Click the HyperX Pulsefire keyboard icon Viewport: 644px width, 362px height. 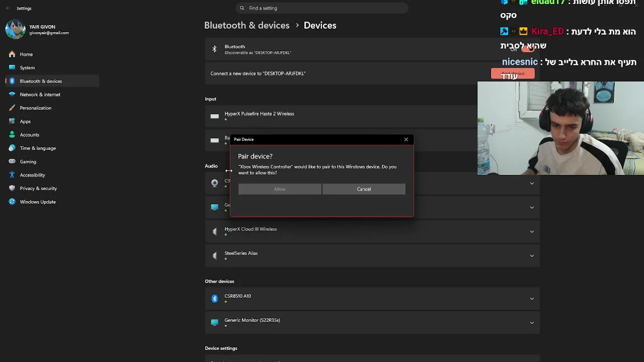pos(215,116)
